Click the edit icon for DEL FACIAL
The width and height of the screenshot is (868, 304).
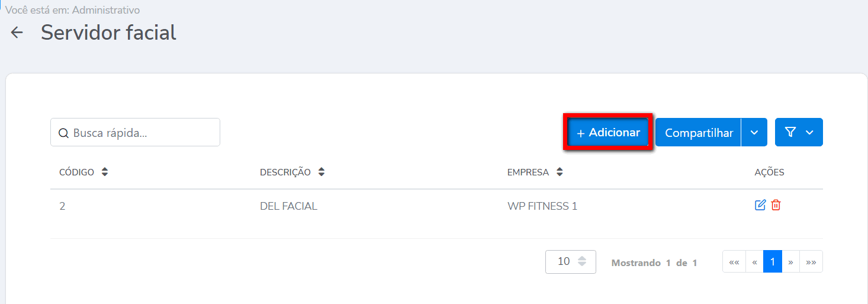point(760,205)
